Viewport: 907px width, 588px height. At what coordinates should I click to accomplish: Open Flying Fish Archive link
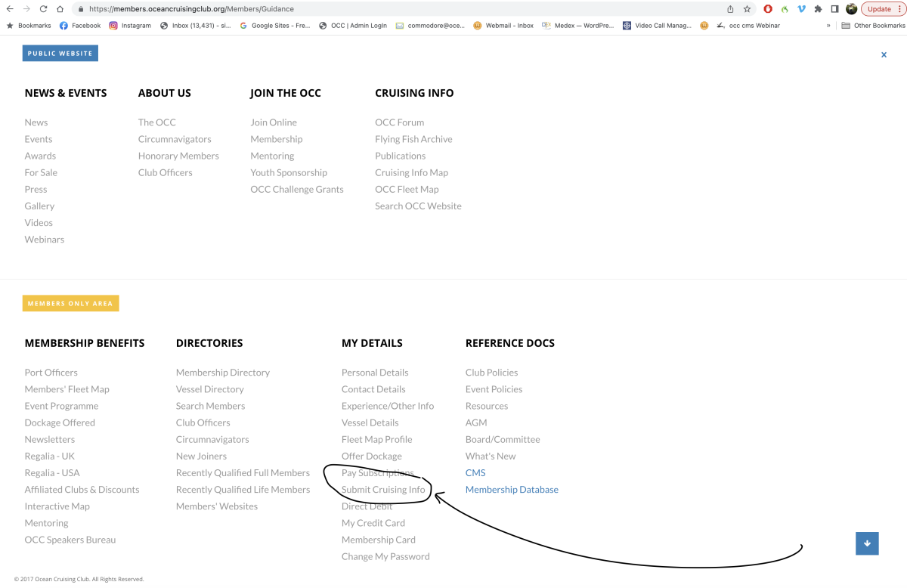click(413, 139)
